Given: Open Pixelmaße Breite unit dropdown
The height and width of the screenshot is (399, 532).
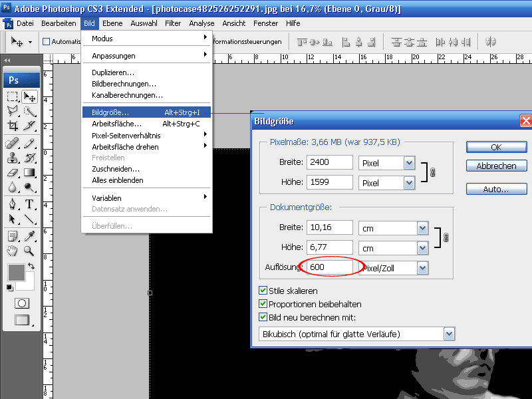Looking at the screenshot, I should click(409, 163).
